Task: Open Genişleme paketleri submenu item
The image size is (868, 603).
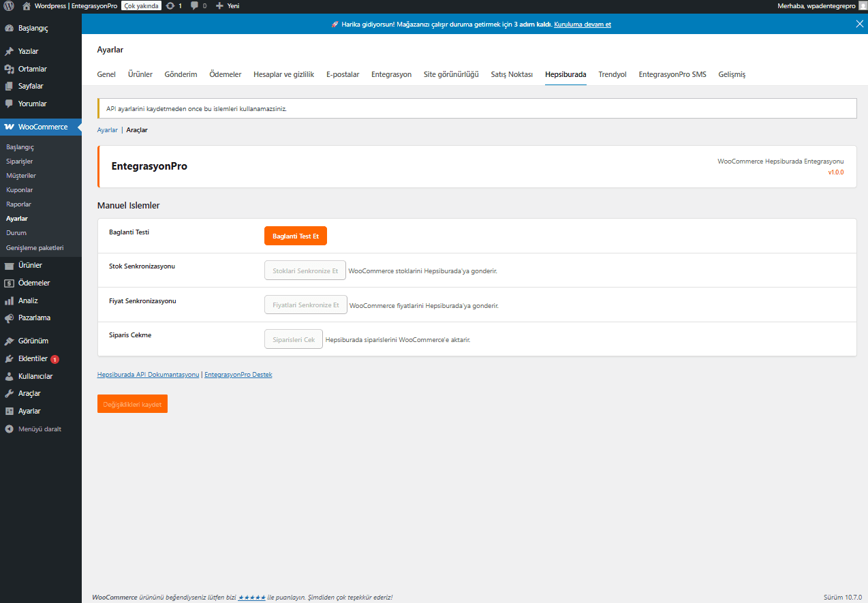Action: [x=35, y=247]
